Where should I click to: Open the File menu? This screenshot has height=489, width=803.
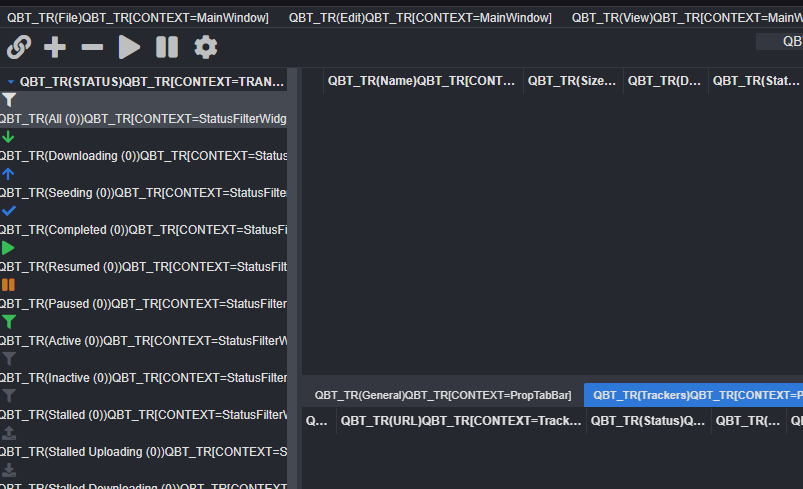[138, 18]
